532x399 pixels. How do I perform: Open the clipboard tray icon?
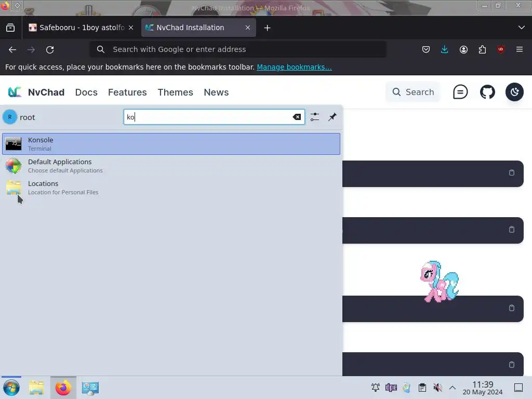422,387
